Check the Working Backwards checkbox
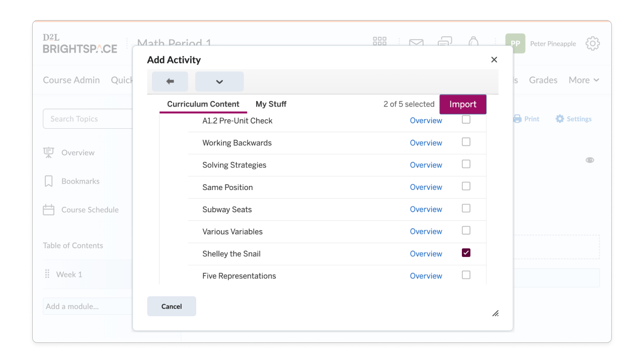 click(466, 142)
